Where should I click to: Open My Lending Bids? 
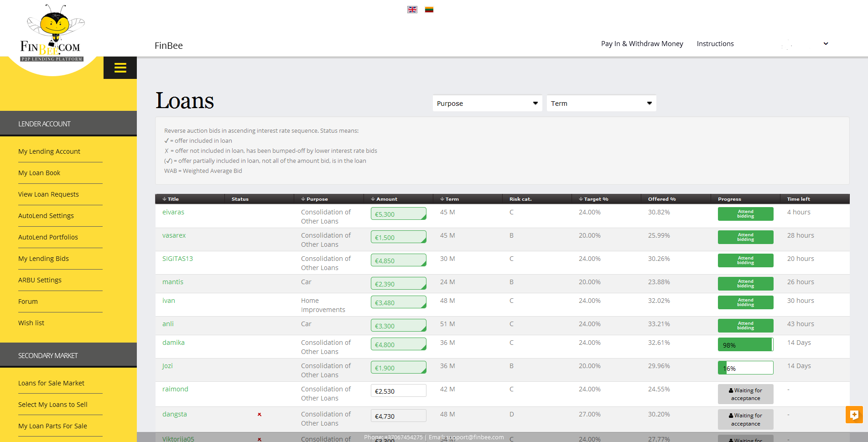[43, 259]
